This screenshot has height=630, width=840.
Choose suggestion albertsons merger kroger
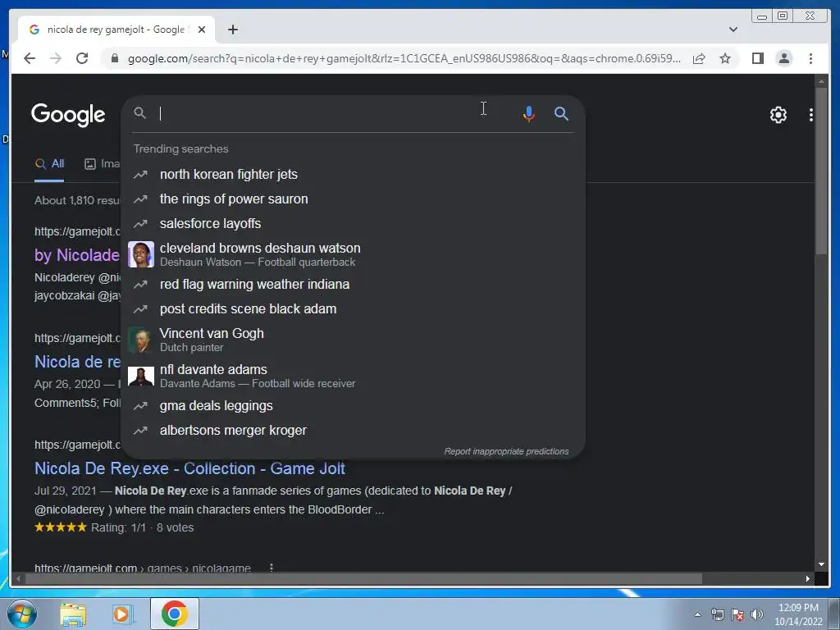(354, 430)
